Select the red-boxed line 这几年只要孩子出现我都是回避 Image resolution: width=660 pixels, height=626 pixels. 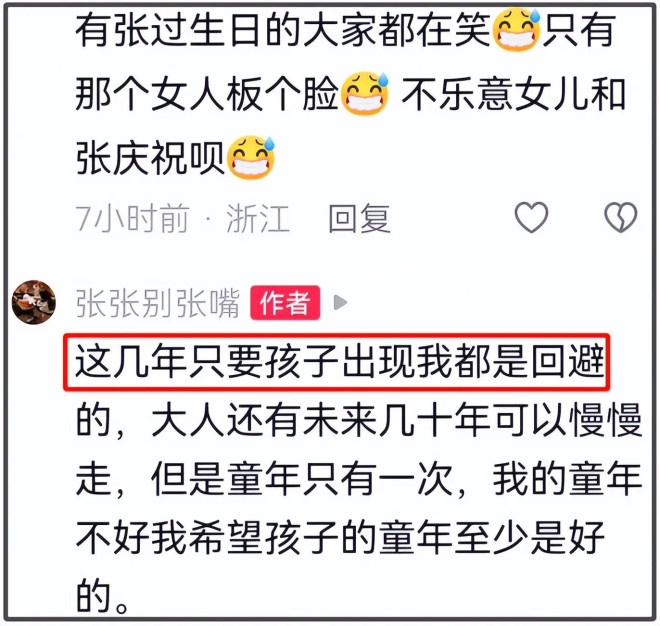click(336, 362)
